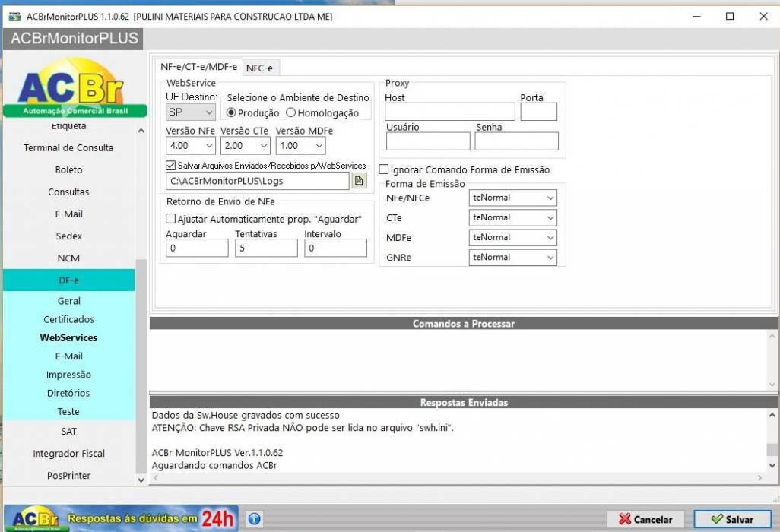Select PosPrinter in sidebar

68,475
